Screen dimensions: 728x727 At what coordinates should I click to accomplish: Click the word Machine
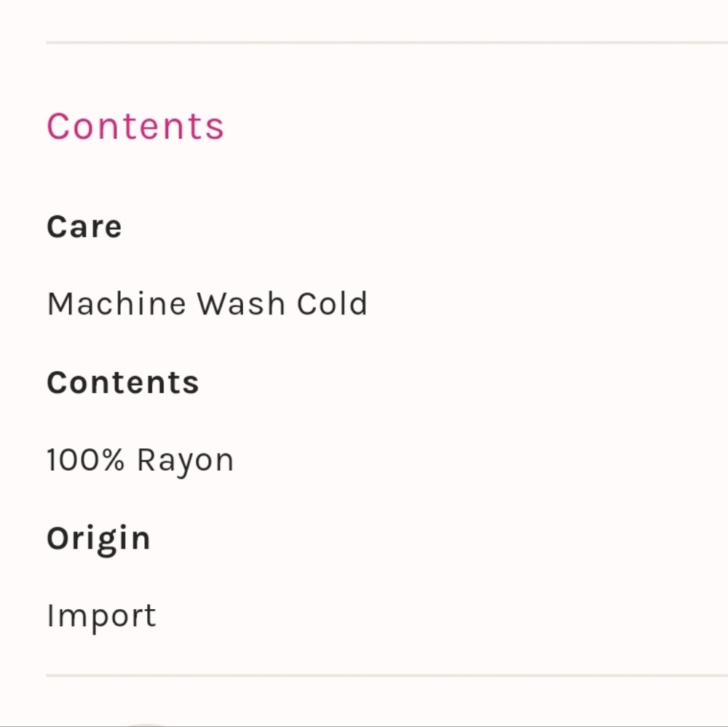coord(116,303)
